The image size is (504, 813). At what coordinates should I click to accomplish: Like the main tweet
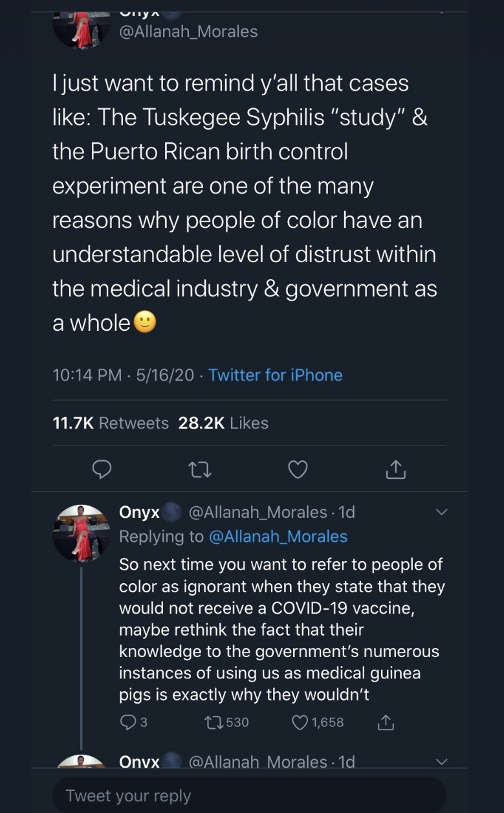298,469
